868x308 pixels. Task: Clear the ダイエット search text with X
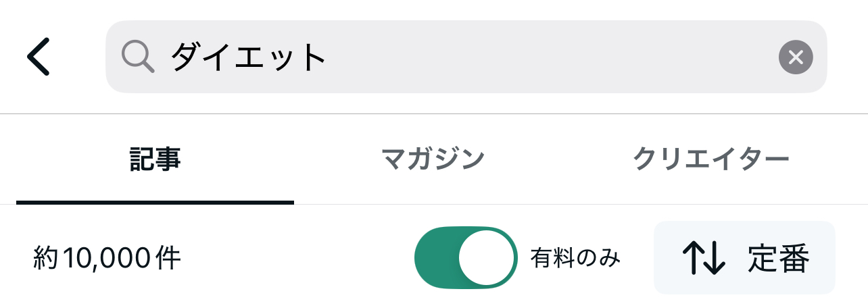[796, 57]
